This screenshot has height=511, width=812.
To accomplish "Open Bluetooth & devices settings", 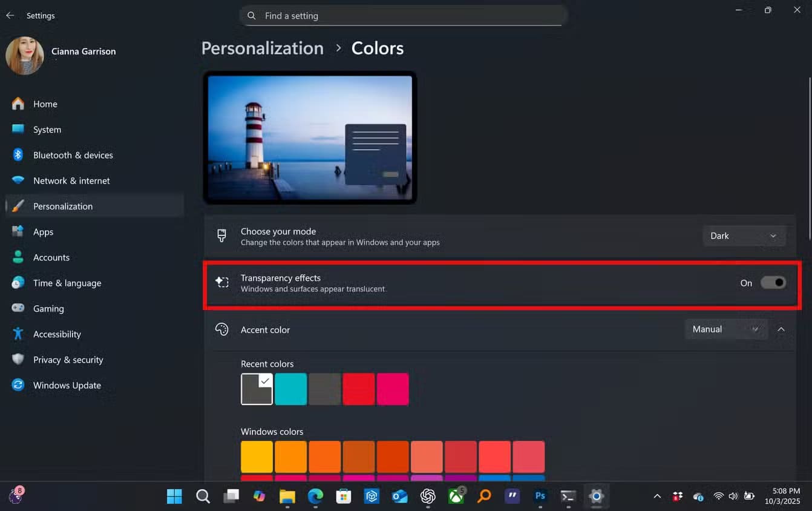I will point(94,155).
